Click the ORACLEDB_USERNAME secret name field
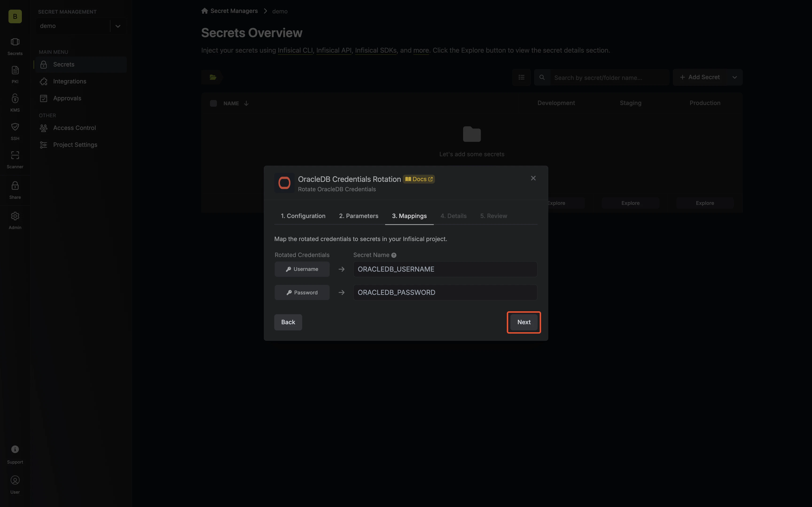This screenshot has width=812, height=507. (x=445, y=269)
